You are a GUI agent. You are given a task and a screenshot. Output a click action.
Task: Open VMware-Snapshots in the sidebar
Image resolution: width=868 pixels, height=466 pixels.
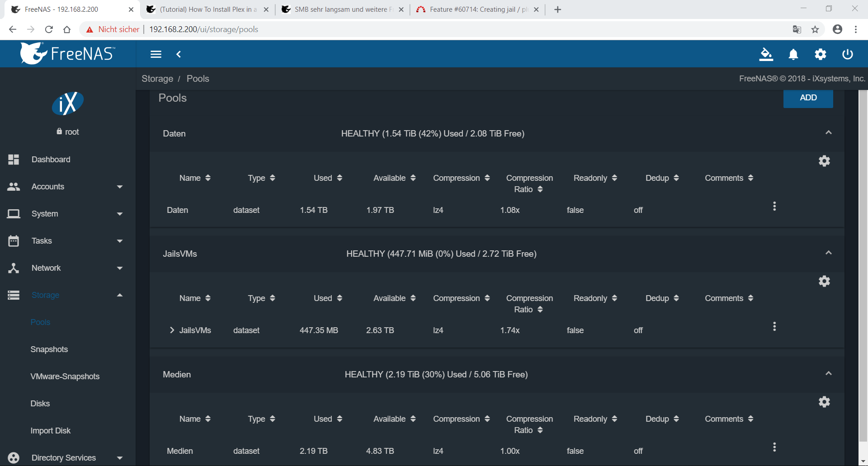point(65,377)
